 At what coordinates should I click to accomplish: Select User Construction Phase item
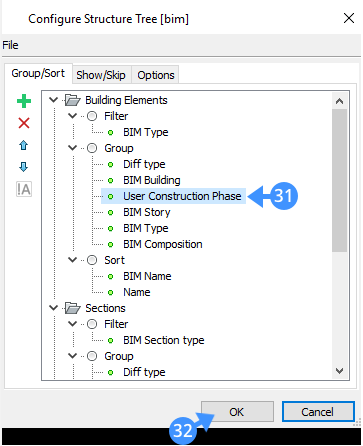coord(173,196)
